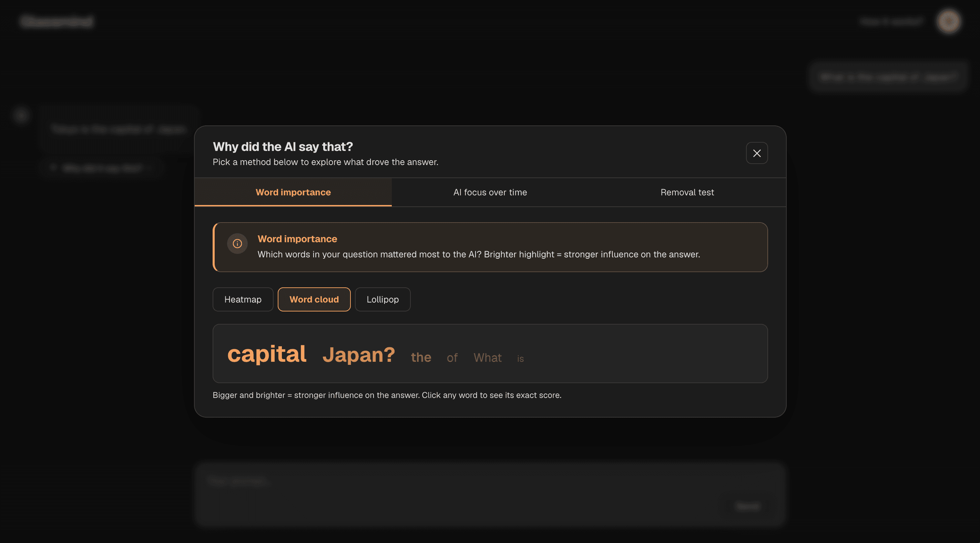Image resolution: width=980 pixels, height=543 pixels.
Task: Click the word 'capital' in the cloud
Action: pyautogui.click(x=267, y=354)
